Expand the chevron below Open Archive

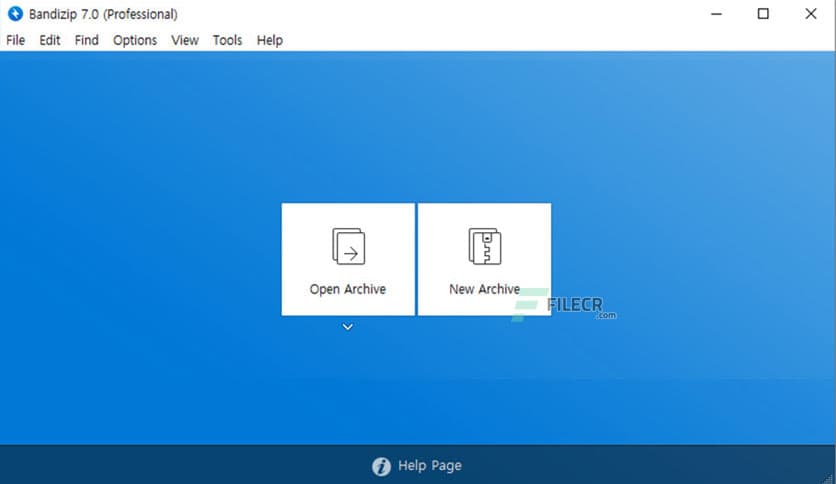coord(348,327)
